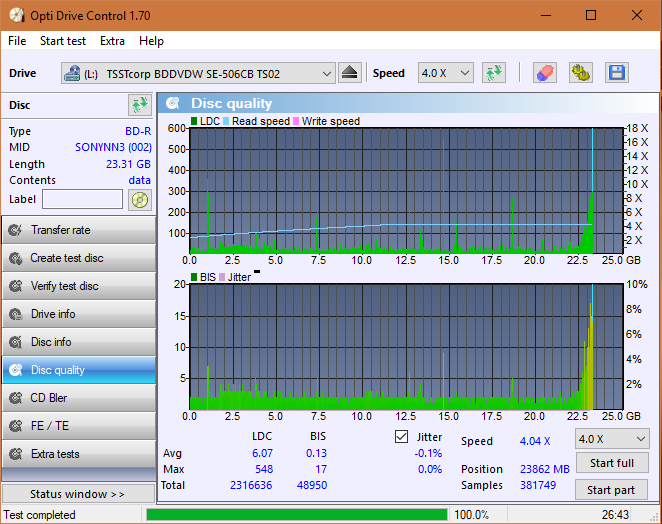Click the Disc info sidebar icon
This screenshot has width=662, height=524.
pos(16,342)
